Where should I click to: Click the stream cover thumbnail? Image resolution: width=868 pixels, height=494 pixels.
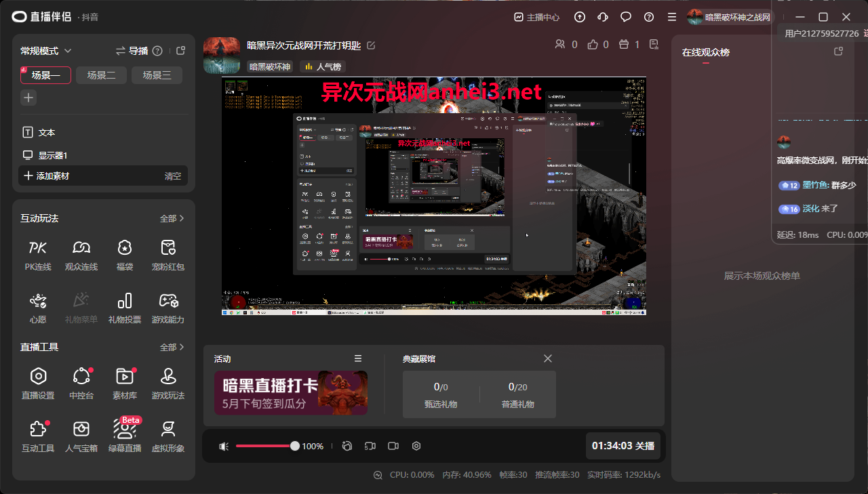(x=222, y=55)
